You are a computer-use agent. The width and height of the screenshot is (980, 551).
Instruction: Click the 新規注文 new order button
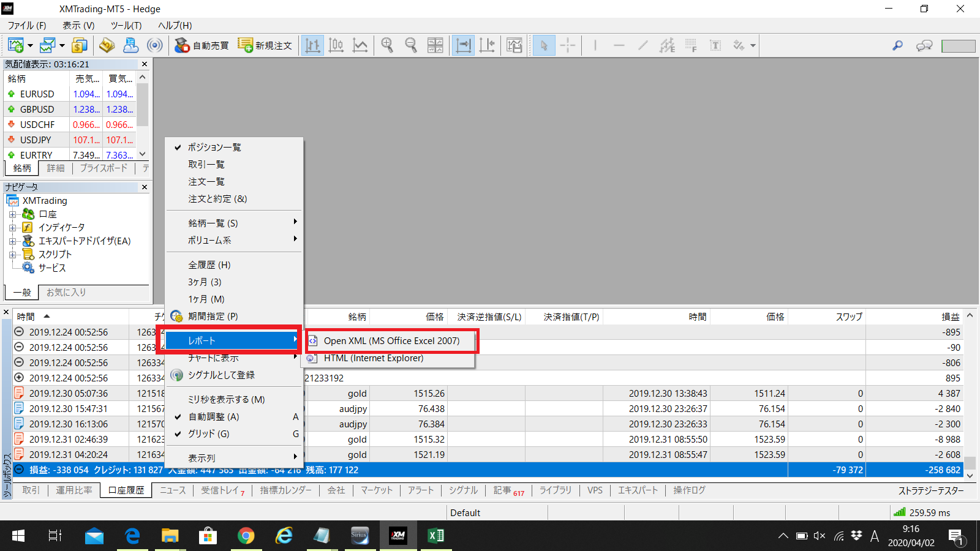pyautogui.click(x=265, y=46)
